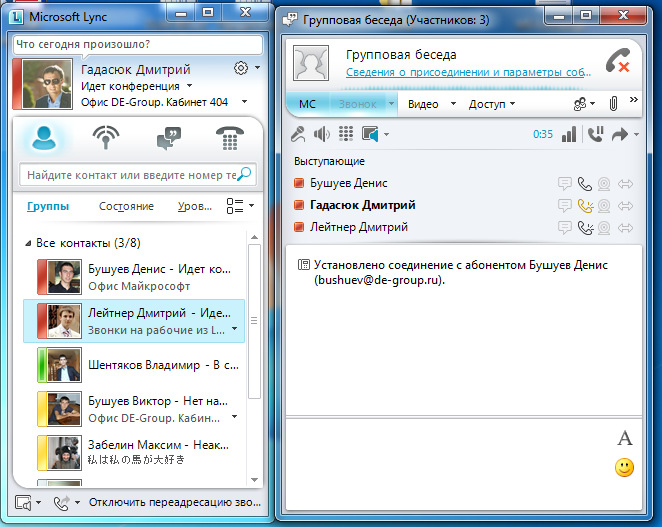Click Отключить переадресацию зво... status text
Image resolution: width=662 pixels, height=527 pixels.
[175, 503]
